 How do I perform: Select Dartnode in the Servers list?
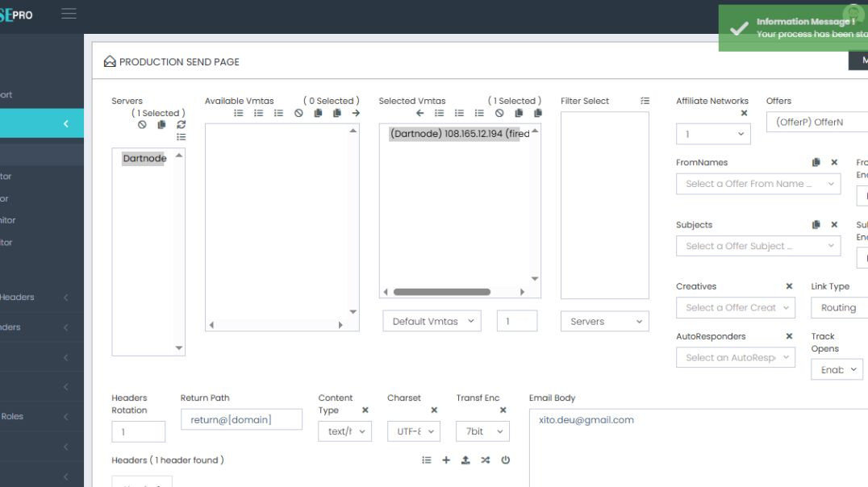[144, 158]
